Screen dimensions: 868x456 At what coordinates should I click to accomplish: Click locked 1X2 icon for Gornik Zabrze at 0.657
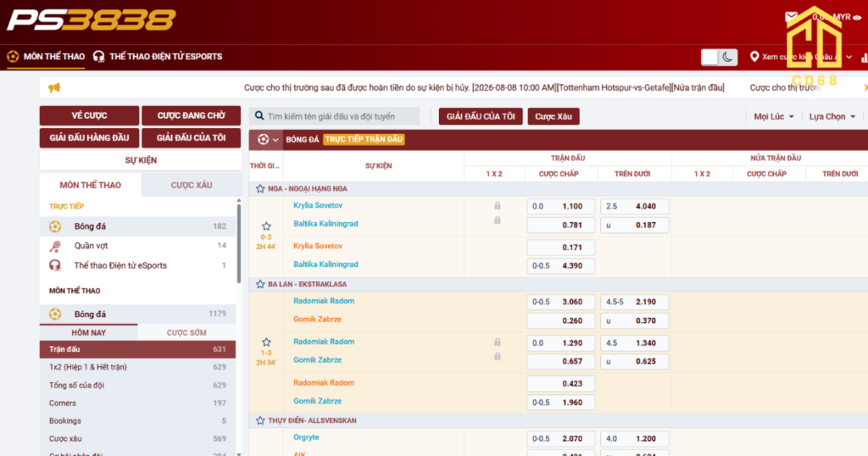click(x=497, y=356)
